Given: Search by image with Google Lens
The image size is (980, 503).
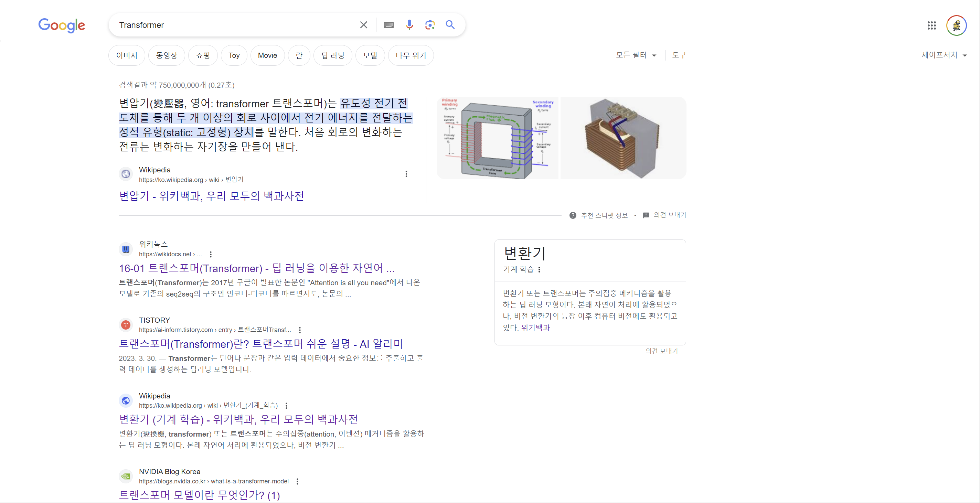Looking at the screenshot, I should point(430,25).
